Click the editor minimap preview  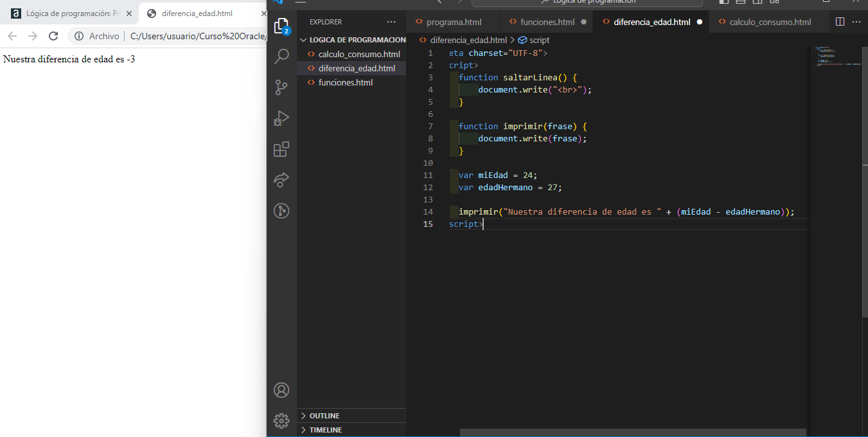tap(838, 57)
